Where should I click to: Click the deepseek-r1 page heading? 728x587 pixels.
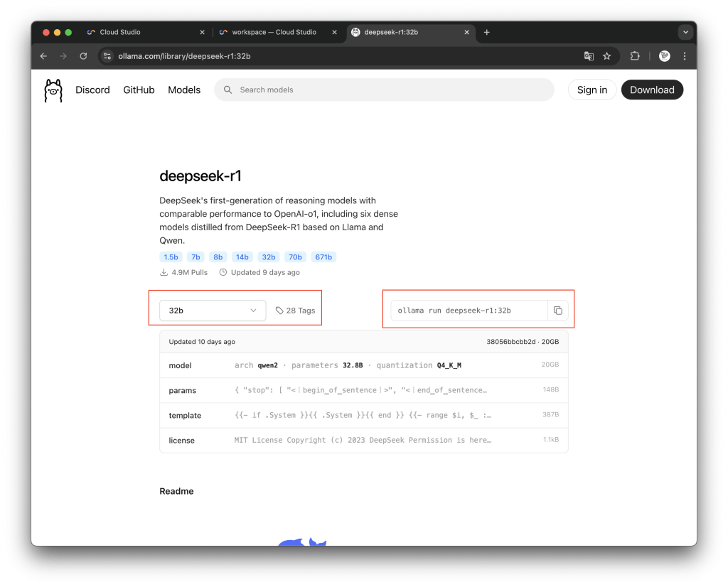click(200, 176)
